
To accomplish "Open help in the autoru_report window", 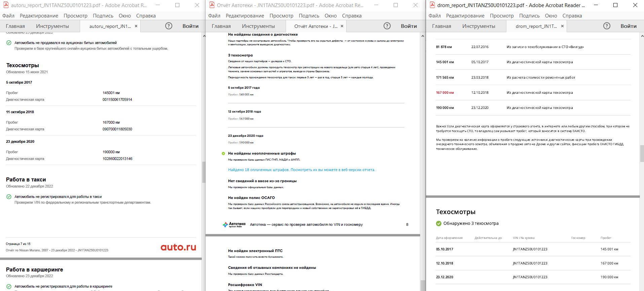I will point(169,26).
